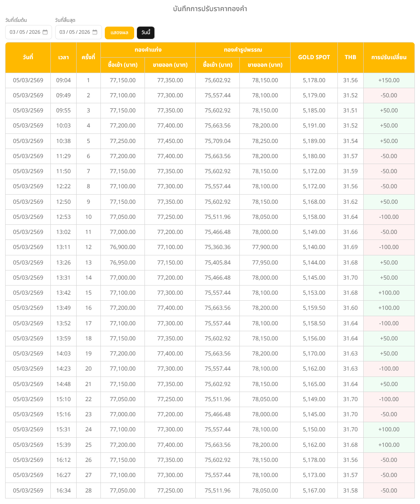Viewport: 420px width, 504px height.
Task: Select the 03 month in end date field
Action: click(x=62, y=32)
